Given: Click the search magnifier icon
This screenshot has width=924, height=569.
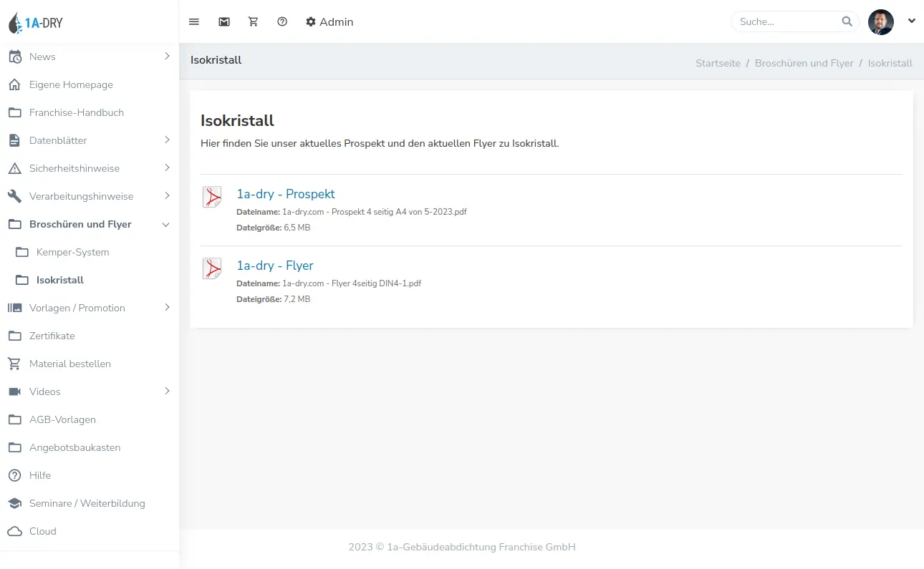Looking at the screenshot, I should (847, 21).
